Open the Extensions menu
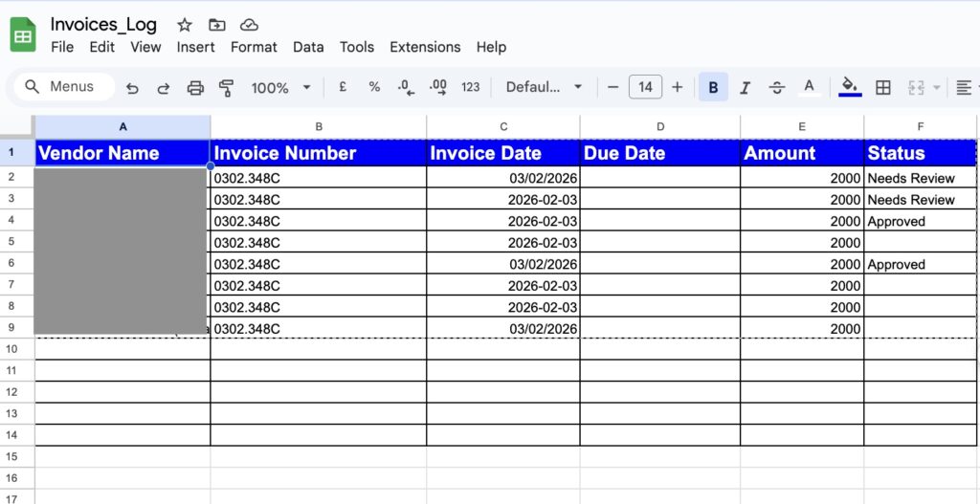The width and height of the screenshot is (980, 504). [425, 47]
